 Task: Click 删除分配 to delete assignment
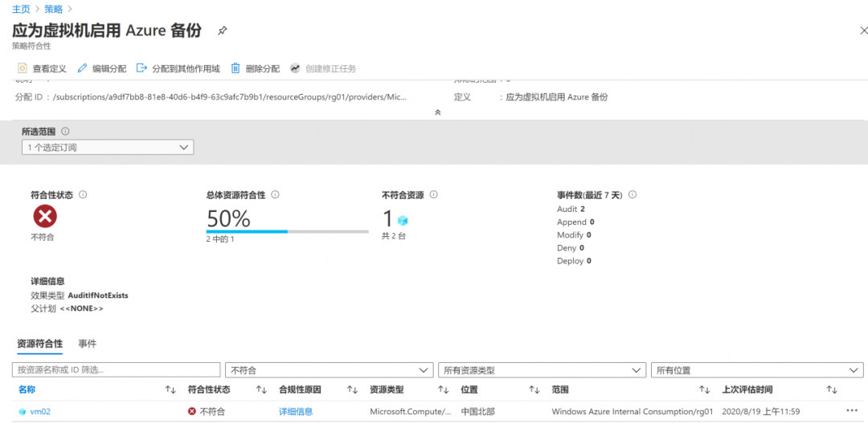(256, 68)
